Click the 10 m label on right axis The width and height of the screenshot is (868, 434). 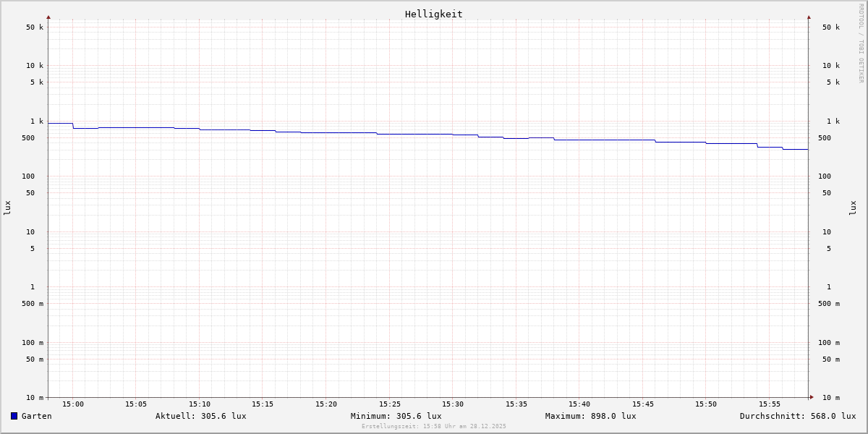[830, 398]
